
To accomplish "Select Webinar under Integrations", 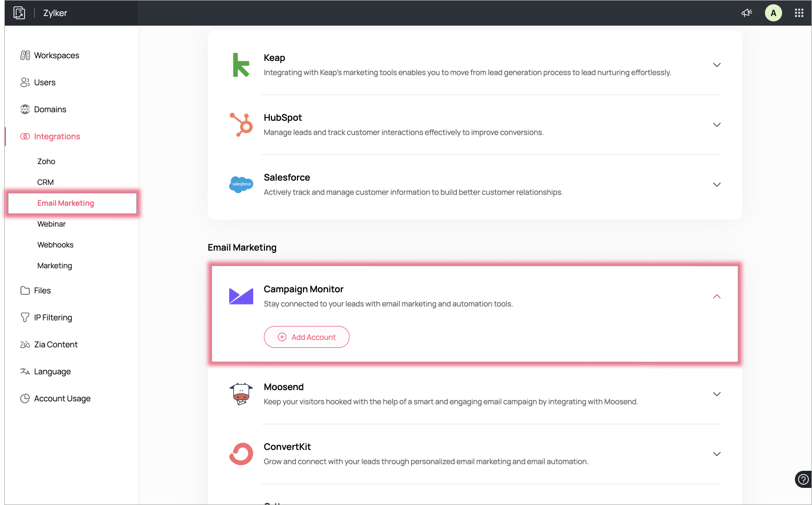I will tap(51, 224).
